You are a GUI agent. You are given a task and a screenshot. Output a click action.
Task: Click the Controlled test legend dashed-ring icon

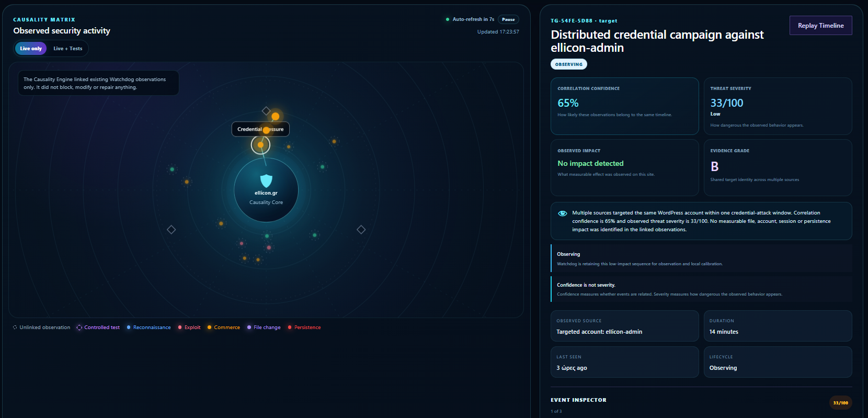(x=79, y=327)
